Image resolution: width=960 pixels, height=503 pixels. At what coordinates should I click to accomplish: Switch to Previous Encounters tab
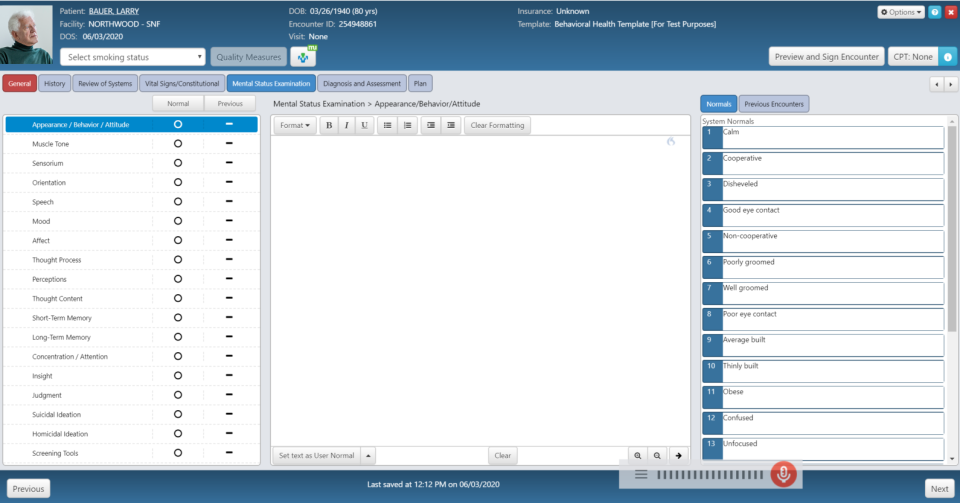point(774,104)
